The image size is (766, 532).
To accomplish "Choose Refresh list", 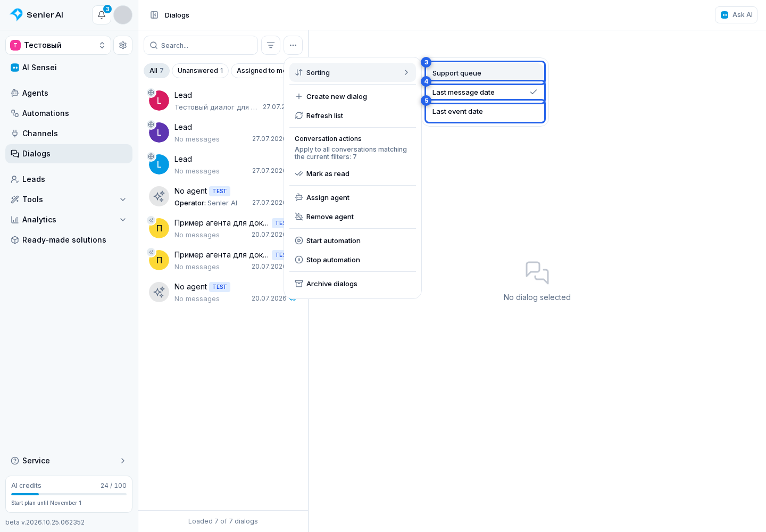I will point(352,115).
